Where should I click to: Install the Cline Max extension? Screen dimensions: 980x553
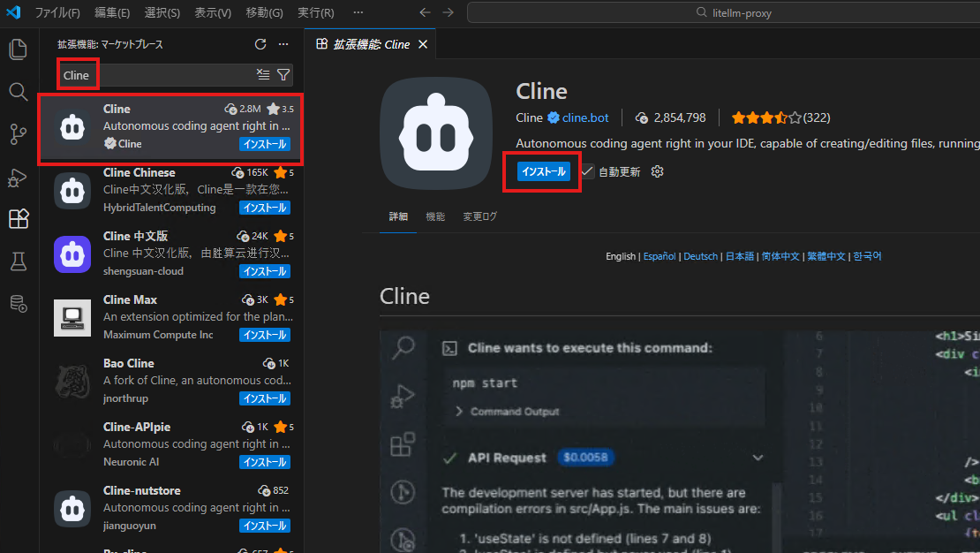point(265,335)
